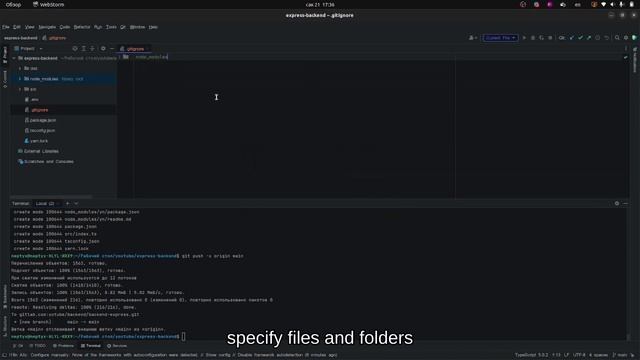
Task: Expand the node_modules folder arrow
Action: (20, 79)
